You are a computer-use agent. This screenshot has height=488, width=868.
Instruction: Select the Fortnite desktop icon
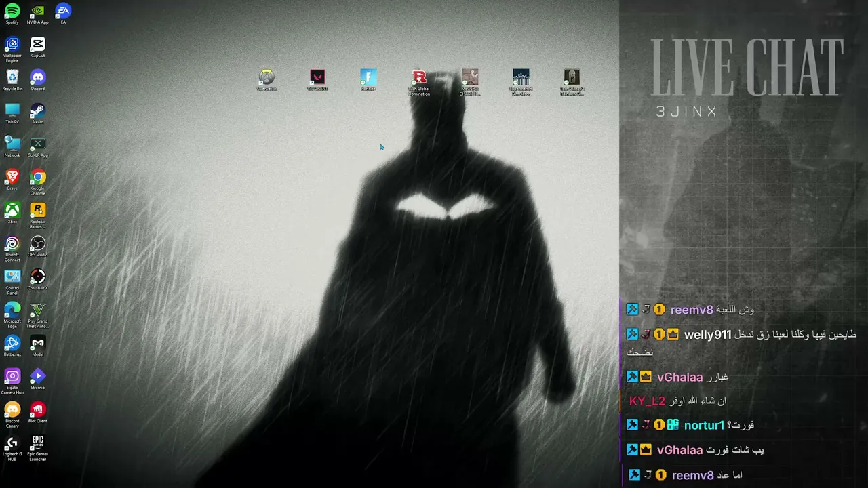[368, 80]
